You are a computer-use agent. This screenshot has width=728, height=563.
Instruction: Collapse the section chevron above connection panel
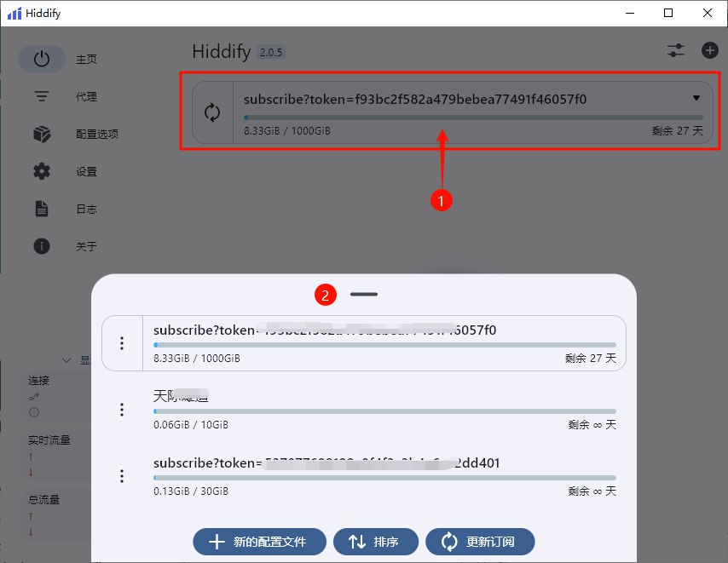pos(67,359)
